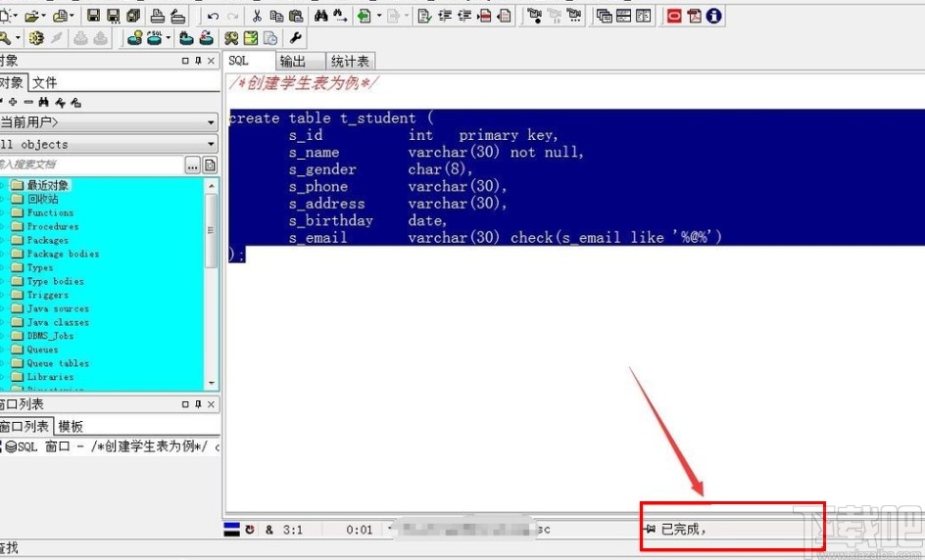Unindent the selection with outdent icon
Viewport: 925px width, 560px height.
coord(464,16)
